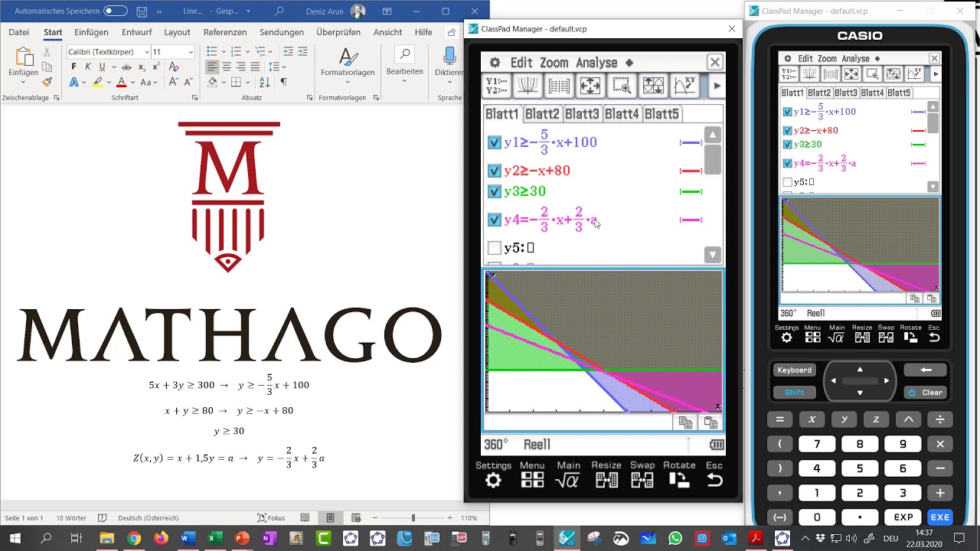The width and height of the screenshot is (980, 551).
Task: Open the table icon in center ClassPad toolbar
Action: [x=559, y=86]
